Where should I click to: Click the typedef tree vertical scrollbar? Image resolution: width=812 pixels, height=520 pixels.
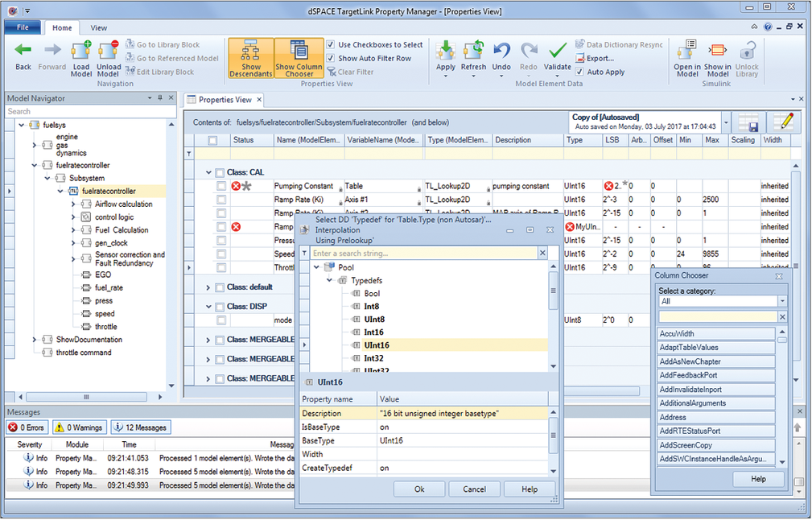(553, 291)
